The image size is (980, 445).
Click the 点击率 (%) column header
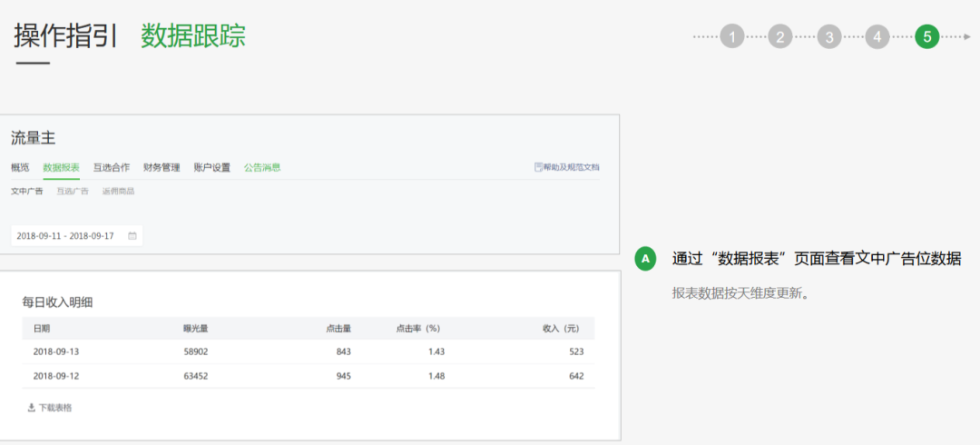[x=418, y=328]
